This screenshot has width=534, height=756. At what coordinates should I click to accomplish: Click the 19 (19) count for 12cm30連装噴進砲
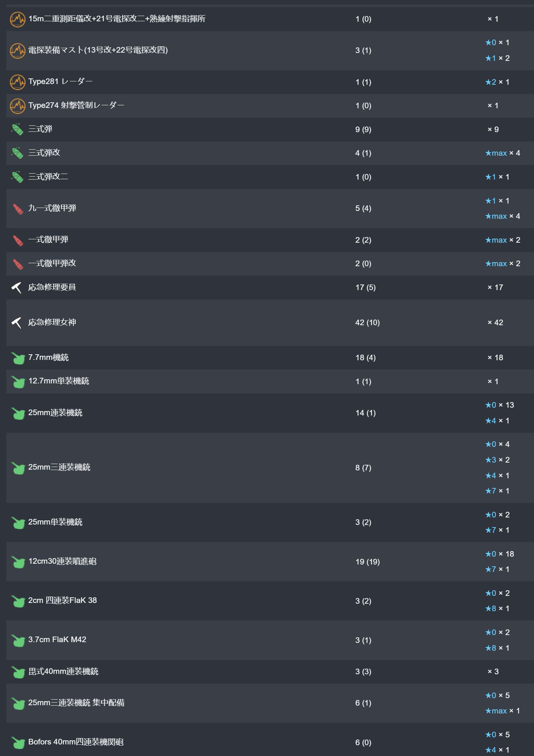tap(367, 562)
